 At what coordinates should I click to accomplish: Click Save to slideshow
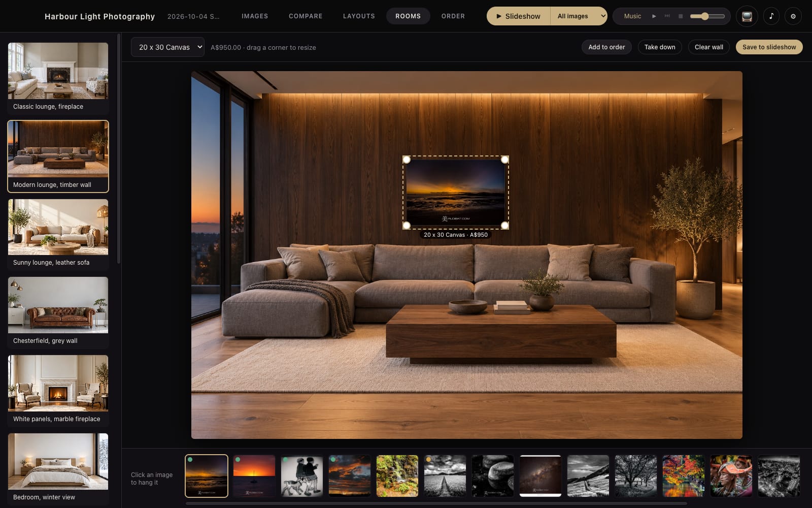click(x=769, y=47)
